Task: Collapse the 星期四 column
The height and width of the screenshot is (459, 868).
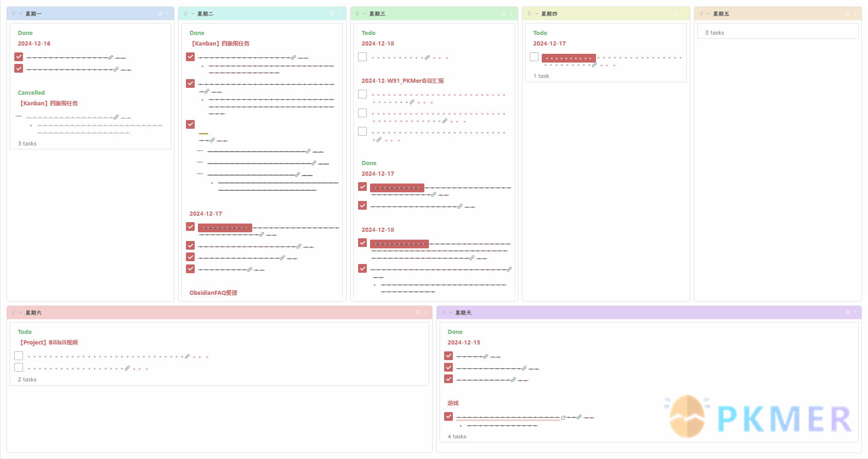Action: (537, 14)
